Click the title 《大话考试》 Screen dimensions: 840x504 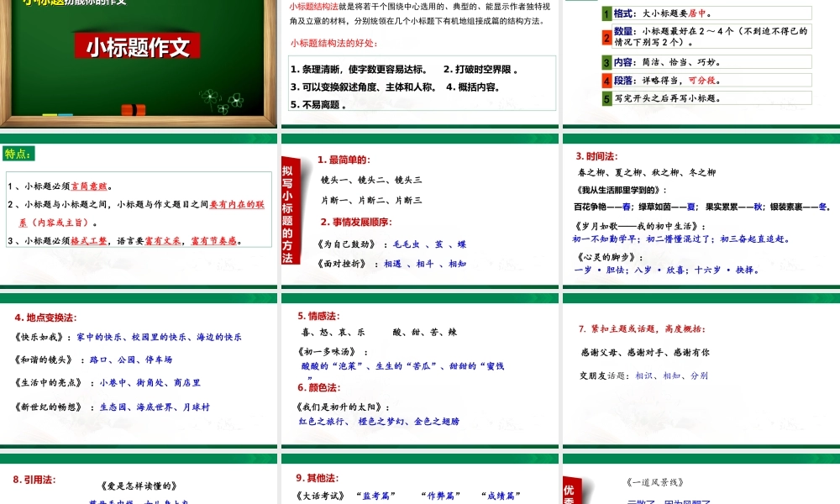tap(320, 496)
